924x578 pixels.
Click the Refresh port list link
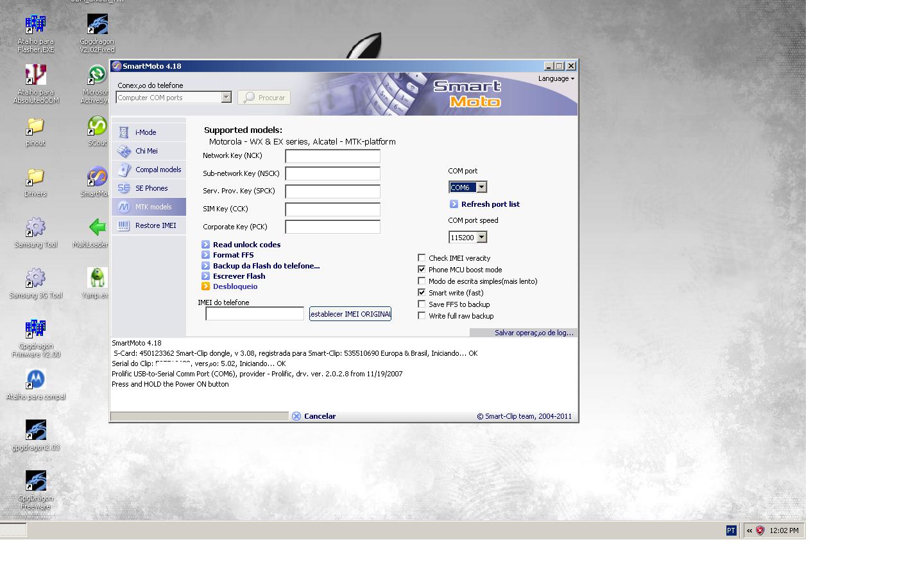(490, 204)
